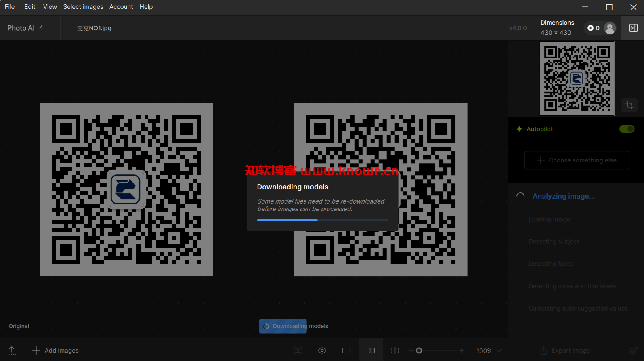This screenshot has height=361, width=644.
Task: Click the upload arrow icon
Action: point(12,351)
